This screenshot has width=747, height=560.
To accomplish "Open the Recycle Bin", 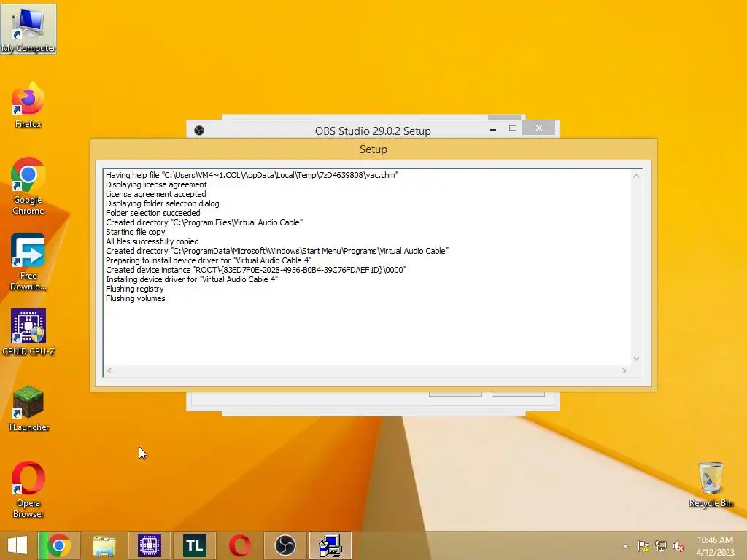I will 711,484.
